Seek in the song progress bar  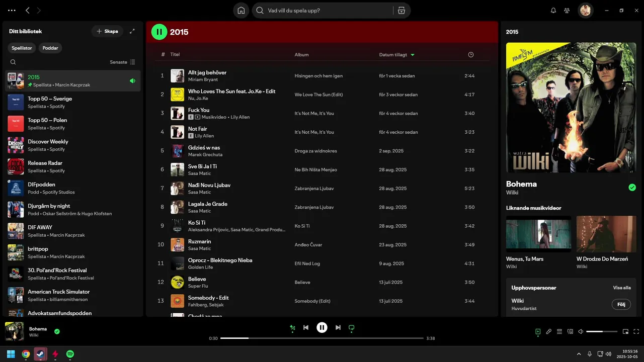pyautogui.click(x=322, y=338)
